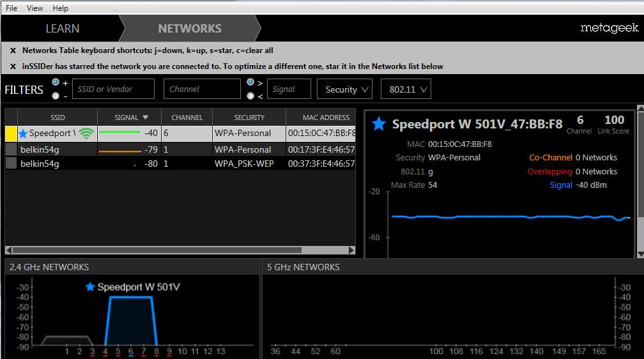Select belkin54g with MAC 00:37:3F:E4:46:57

(x=40, y=164)
